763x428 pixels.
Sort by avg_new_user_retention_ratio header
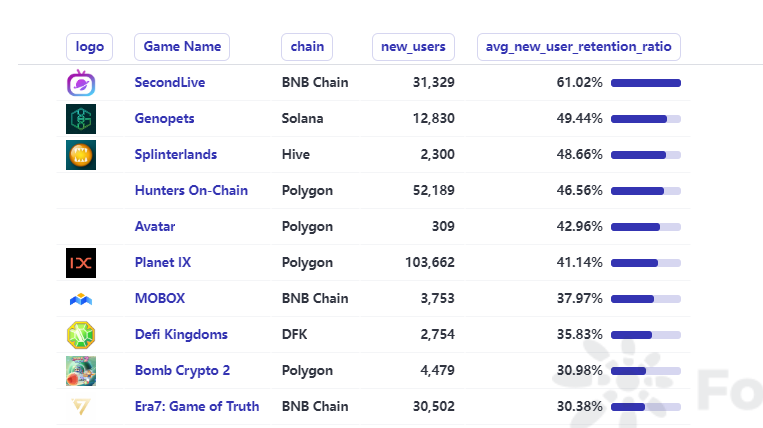tap(579, 47)
